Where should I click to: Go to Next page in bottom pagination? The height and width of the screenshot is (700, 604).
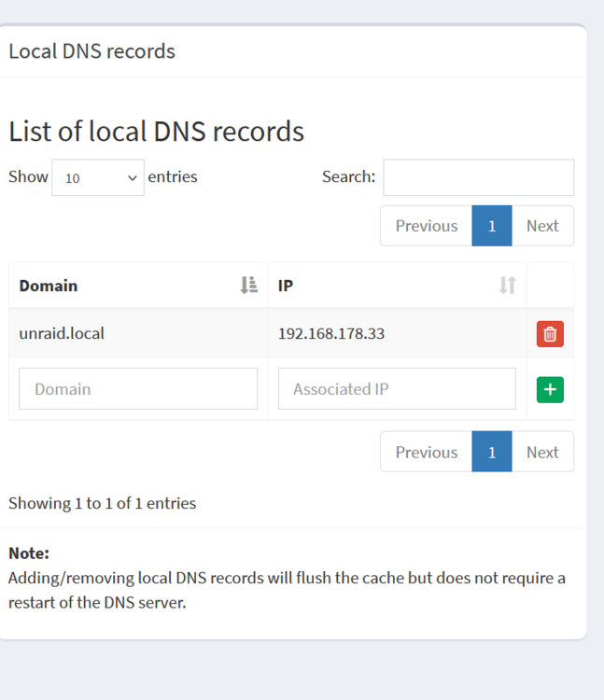pyautogui.click(x=542, y=452)
